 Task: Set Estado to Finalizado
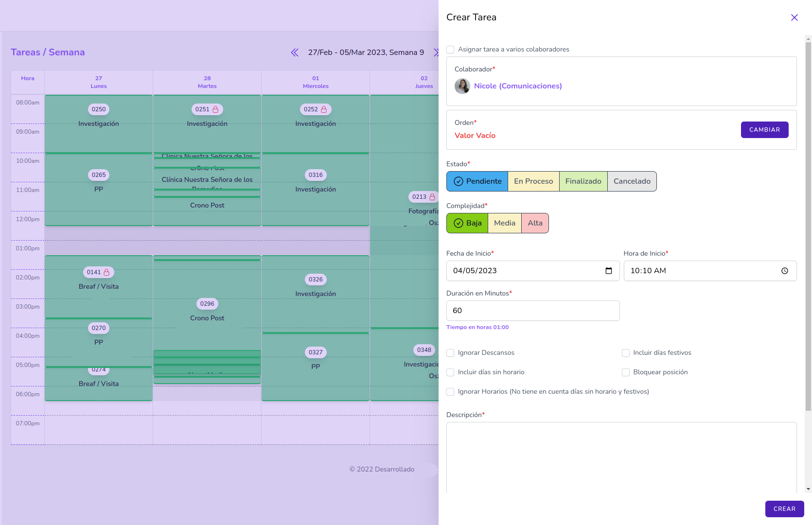[x=583, y=181]
